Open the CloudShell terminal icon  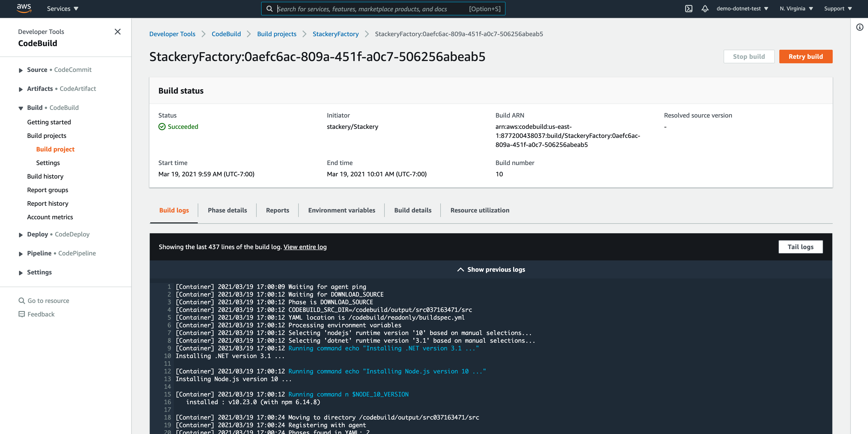[688, 9]
